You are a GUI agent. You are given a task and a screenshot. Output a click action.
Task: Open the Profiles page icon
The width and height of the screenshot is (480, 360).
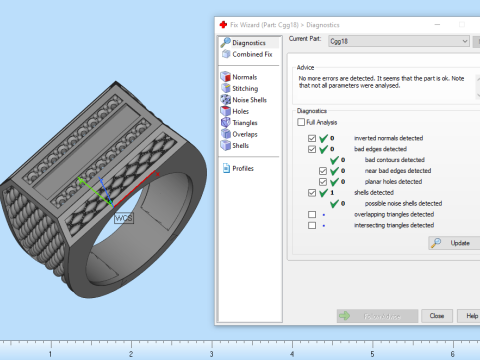(x=226, y=168)
